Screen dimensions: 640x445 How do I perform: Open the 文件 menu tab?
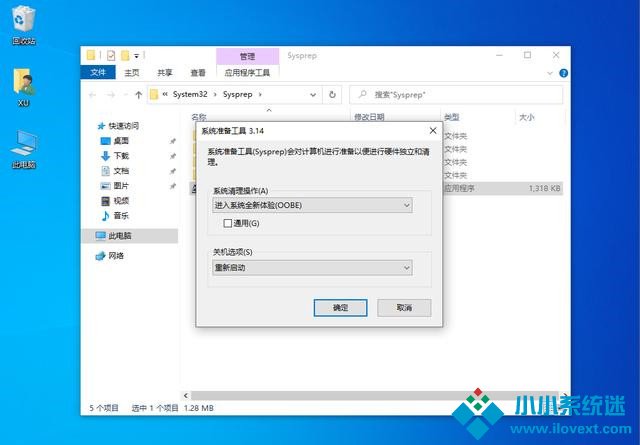(x=98, y=72)
